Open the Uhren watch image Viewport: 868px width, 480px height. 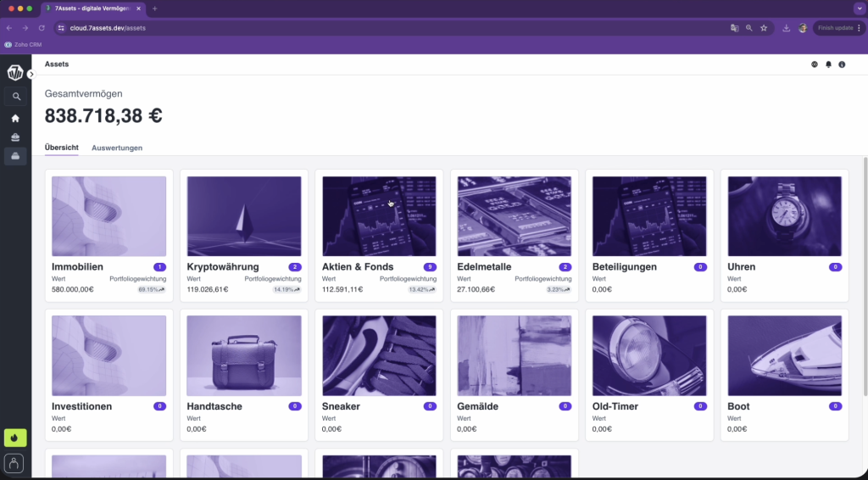point(784,216)
